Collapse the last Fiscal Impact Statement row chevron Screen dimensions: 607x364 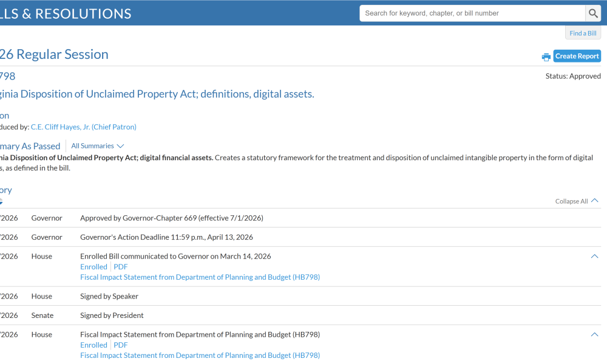594,335
